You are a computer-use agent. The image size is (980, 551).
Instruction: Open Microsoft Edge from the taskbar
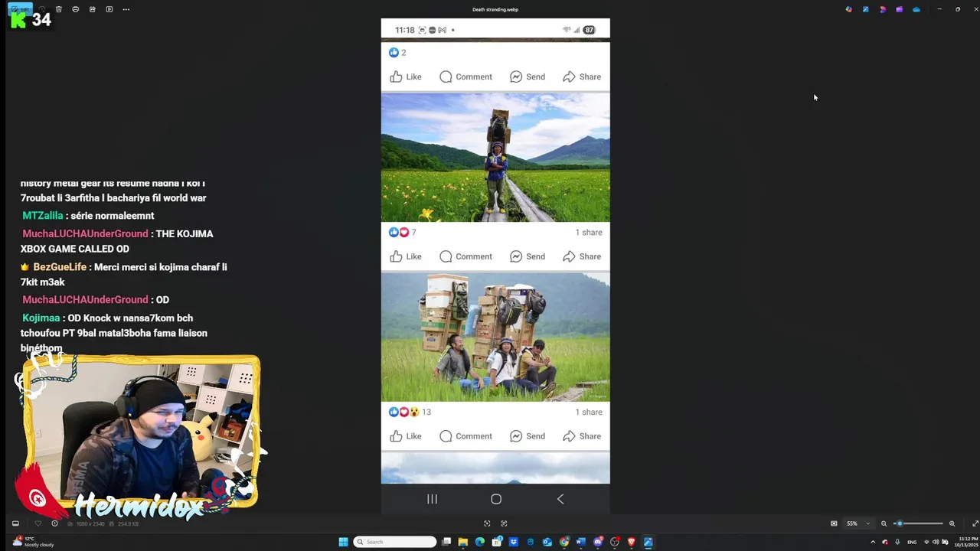click(x=480, y=542)
